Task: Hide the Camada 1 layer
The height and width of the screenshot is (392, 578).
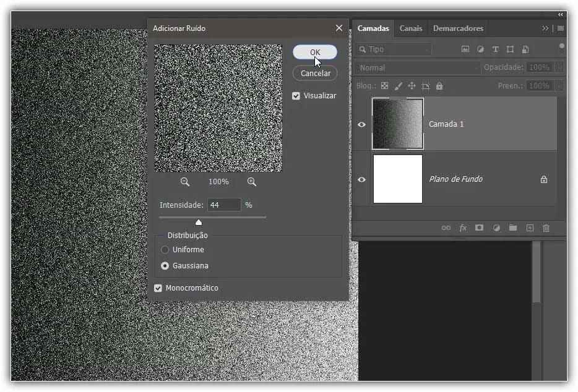Action: click(361, 124)
